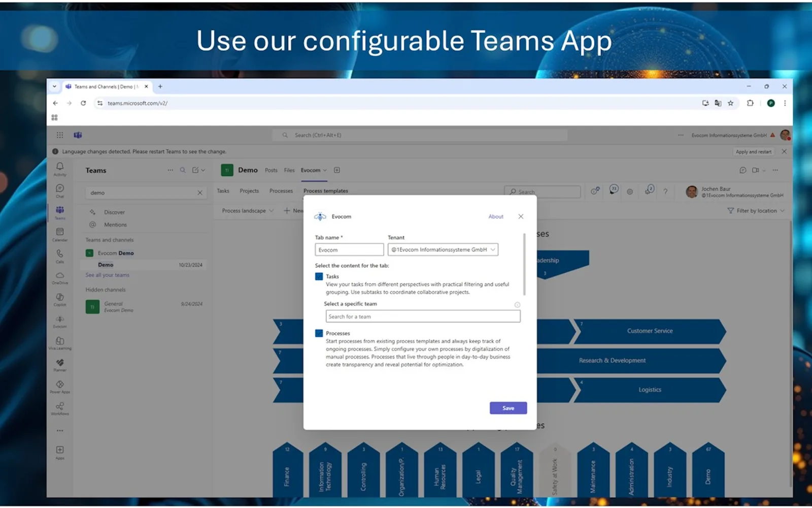Start a meeting with the video camera icon
812x508 pixels.
(x=756, y=170)
